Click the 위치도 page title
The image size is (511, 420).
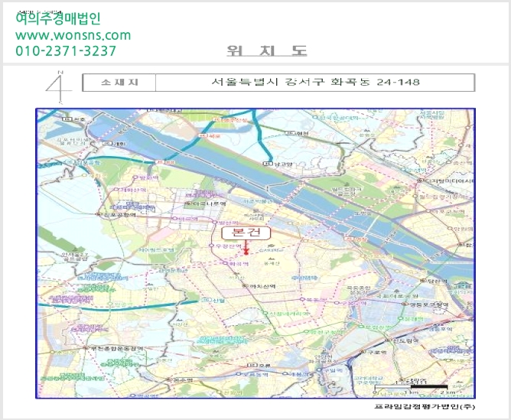[267, 50]
